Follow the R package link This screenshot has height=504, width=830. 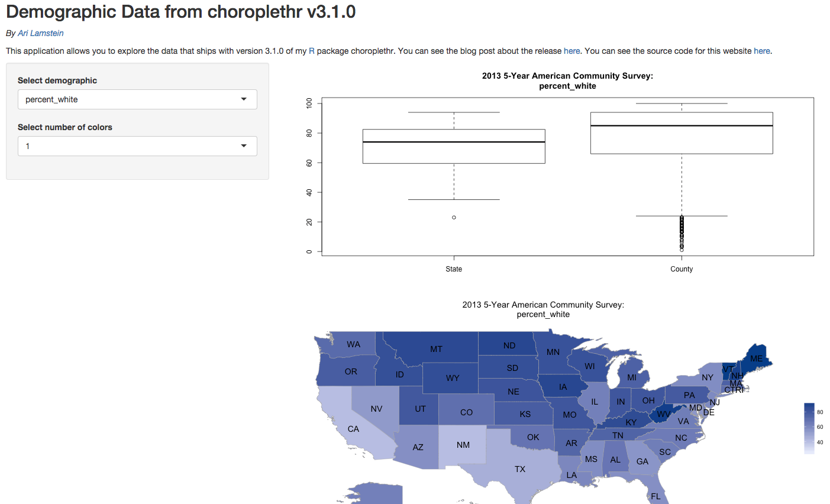click(312, 51)
